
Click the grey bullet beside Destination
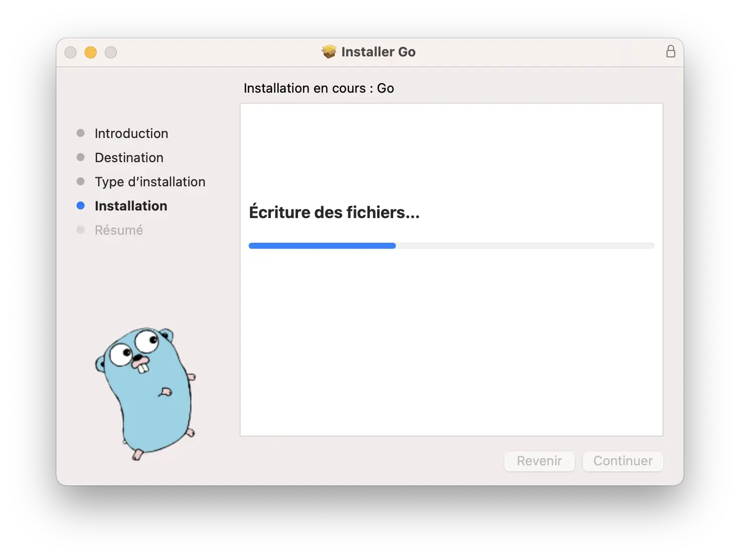coord(81,157)
